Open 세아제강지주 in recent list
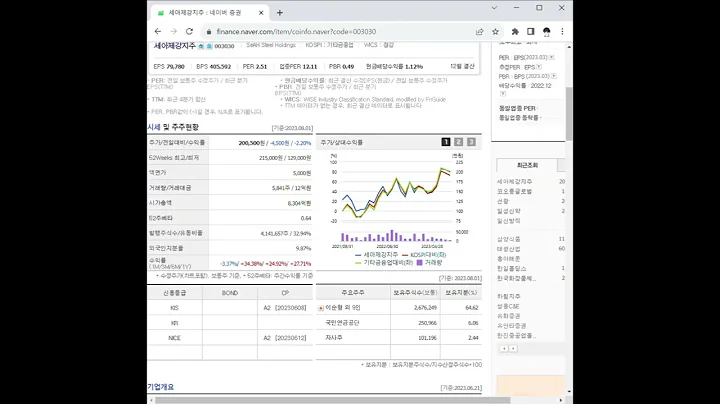 coord(514,182)
